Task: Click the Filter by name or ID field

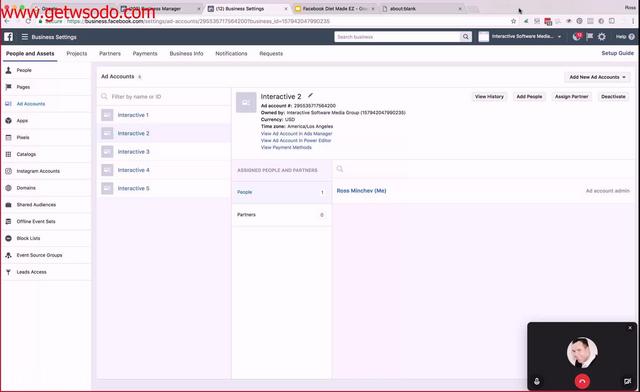Action: coord(164,97)
